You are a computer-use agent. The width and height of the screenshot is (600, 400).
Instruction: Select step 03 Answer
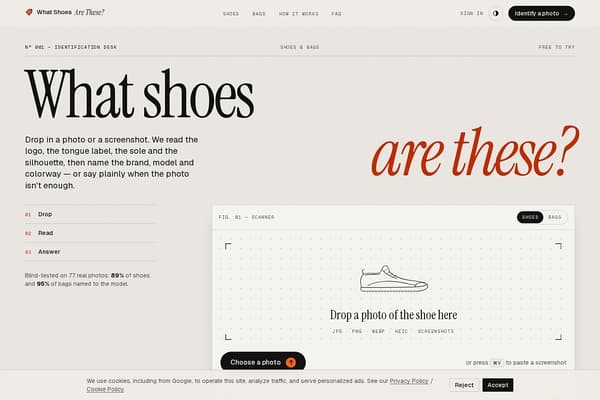coord(90,251)
